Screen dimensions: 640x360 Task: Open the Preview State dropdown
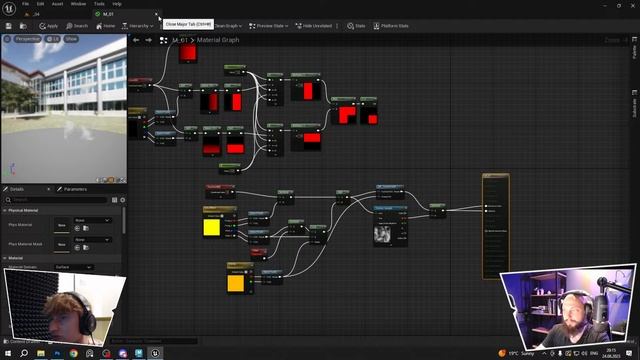268,26
